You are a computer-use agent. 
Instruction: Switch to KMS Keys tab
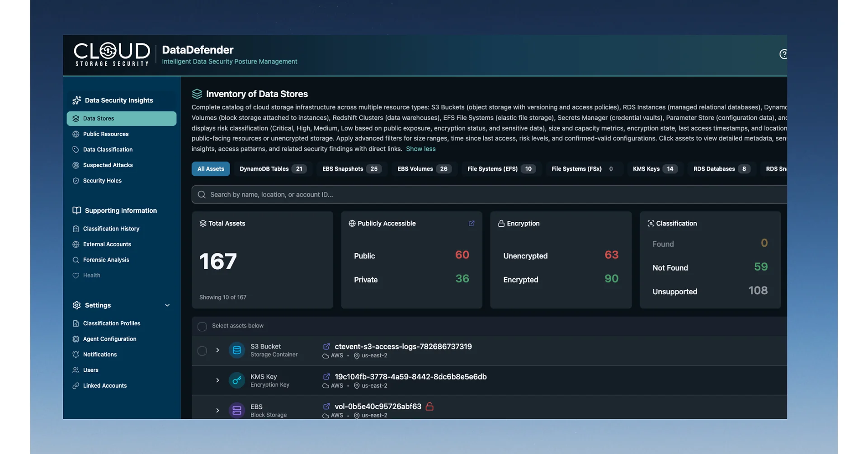pyautogui.click(x=655, y=169)
